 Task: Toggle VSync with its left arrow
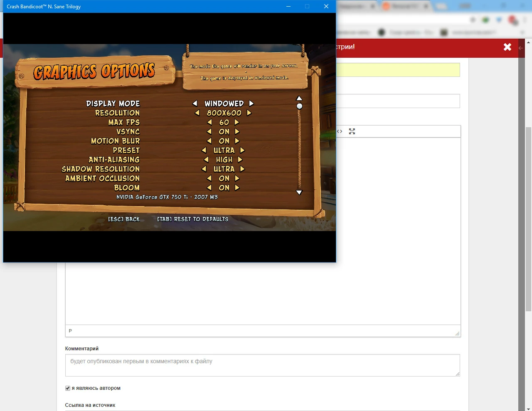pyautogui.click(x=209, y=131)
